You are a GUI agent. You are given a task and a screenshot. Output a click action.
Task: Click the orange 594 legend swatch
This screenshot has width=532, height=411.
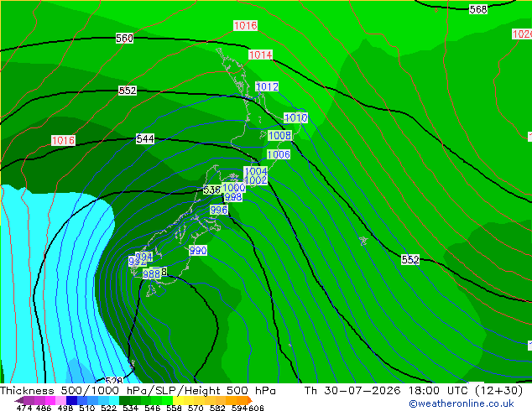[x=242, y=400]
